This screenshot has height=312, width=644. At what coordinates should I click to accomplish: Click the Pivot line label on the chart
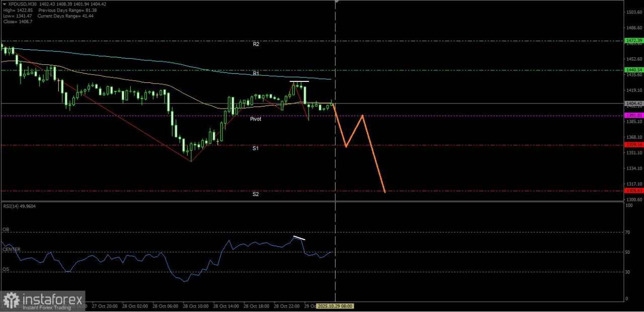coord(256,119)
